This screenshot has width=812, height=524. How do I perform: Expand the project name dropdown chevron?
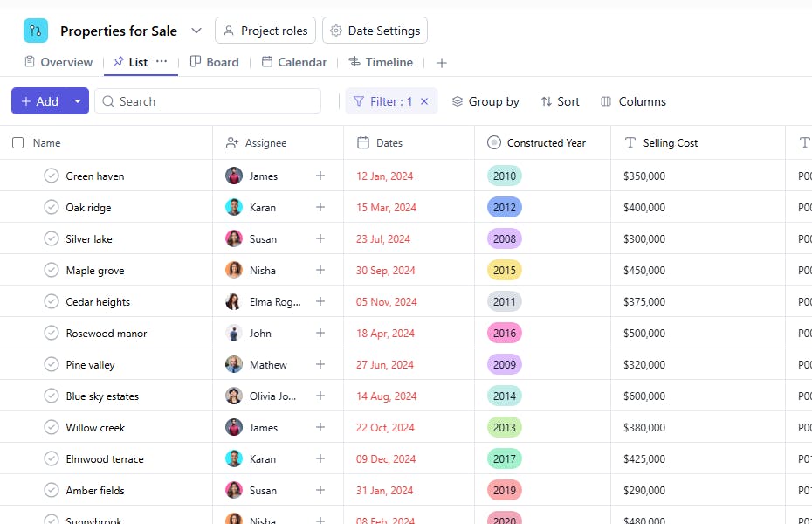point(196,31)
